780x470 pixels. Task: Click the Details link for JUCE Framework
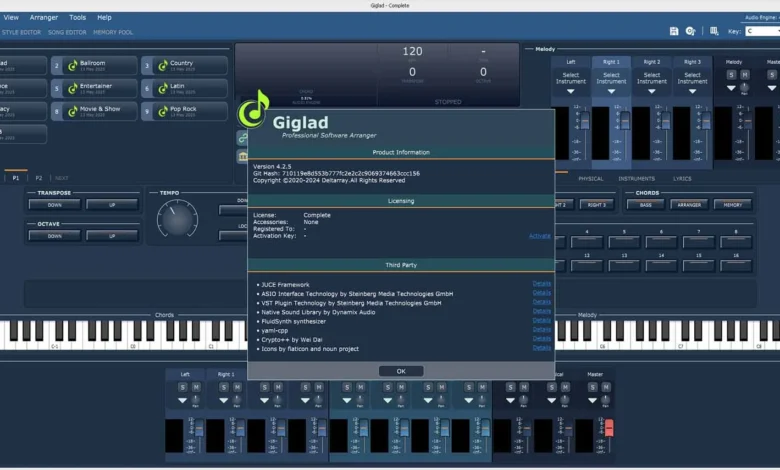click(x=541, y=284)
